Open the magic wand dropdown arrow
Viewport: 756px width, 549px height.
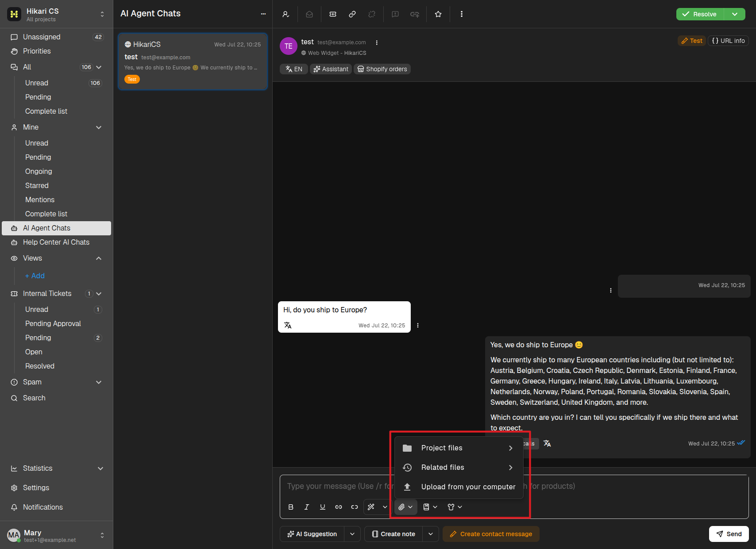[x=385, y=507]
